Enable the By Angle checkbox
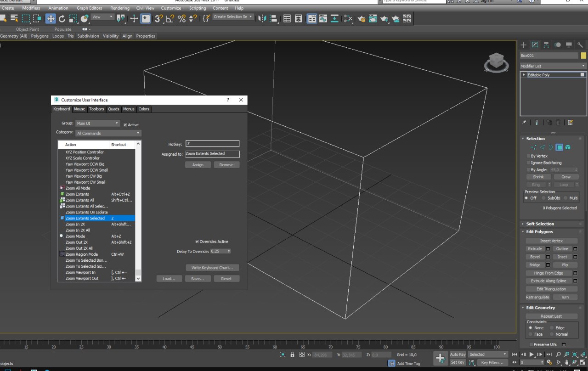 pos(528,170)
